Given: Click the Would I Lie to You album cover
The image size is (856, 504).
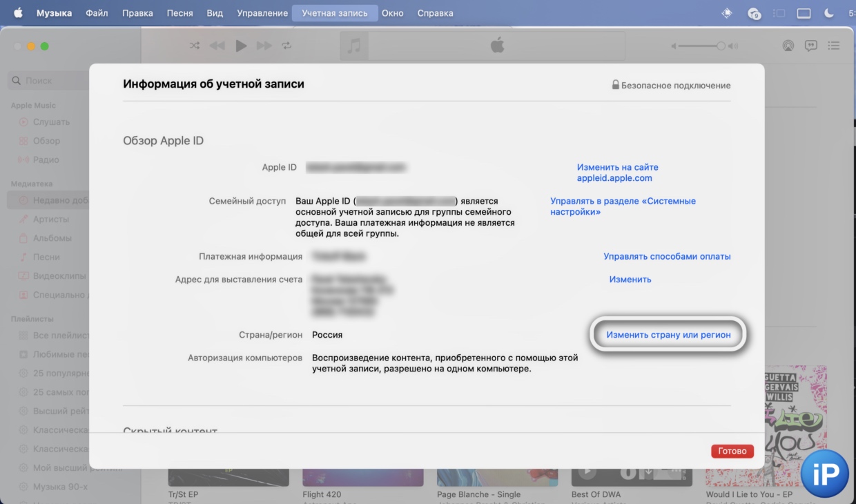Looking at the screenshot, I should pyautogui.click(x=766, y=426).
